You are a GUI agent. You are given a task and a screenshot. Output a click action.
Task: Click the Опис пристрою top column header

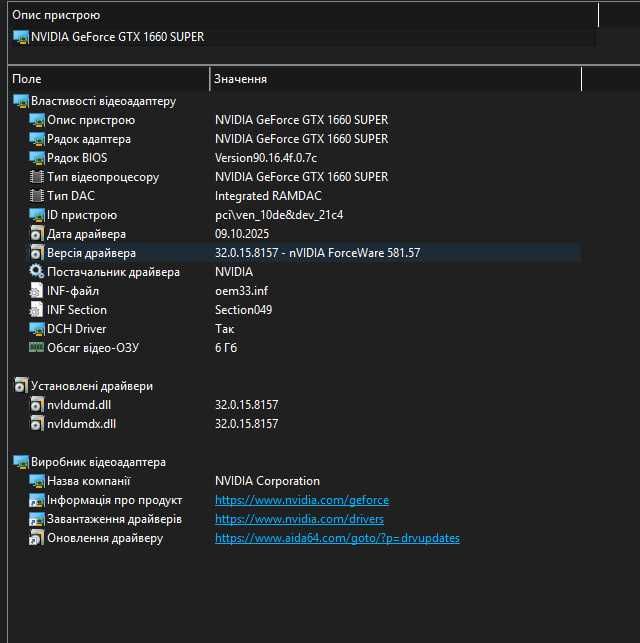tap(303, 15)
